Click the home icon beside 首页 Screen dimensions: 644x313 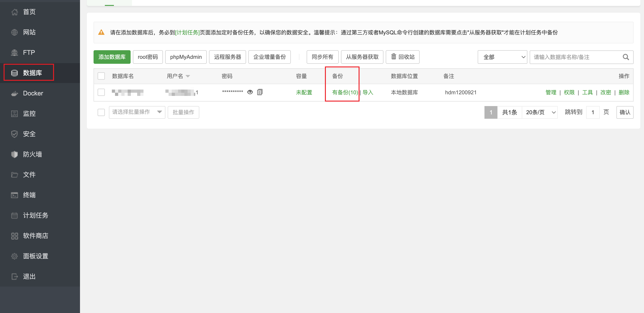click(x=14, y=12)
